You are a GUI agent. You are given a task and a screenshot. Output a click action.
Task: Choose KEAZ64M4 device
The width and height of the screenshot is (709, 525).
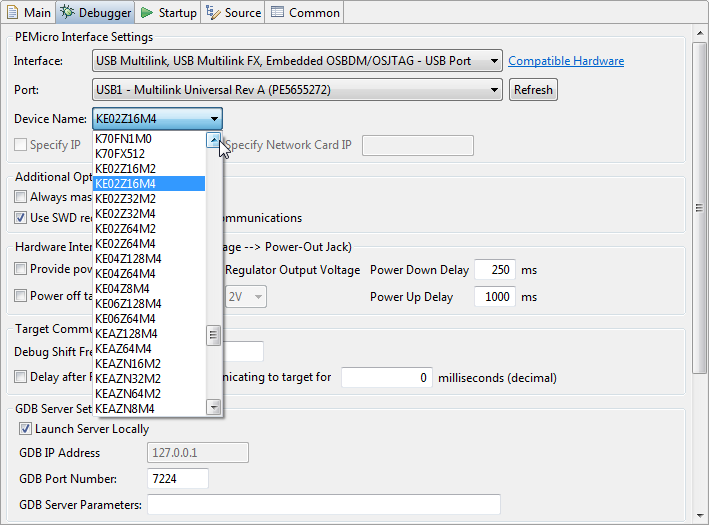[149, 349]
